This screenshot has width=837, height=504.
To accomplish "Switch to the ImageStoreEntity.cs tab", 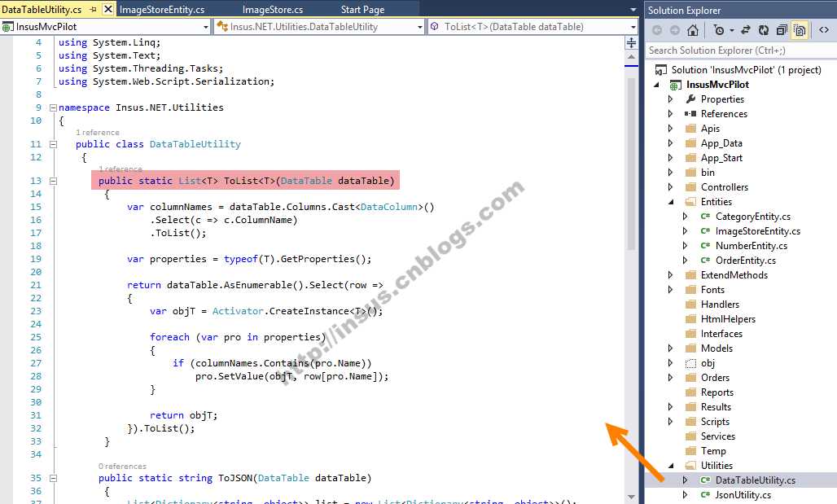I will click(162, 10).
